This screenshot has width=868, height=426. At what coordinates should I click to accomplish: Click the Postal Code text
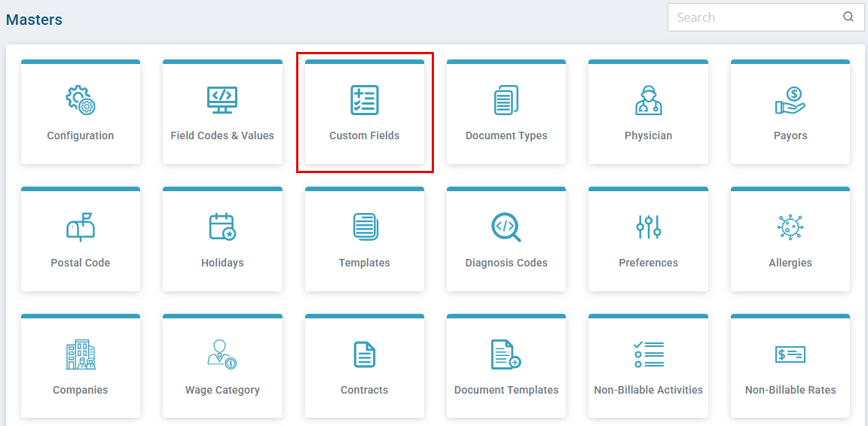81,263
